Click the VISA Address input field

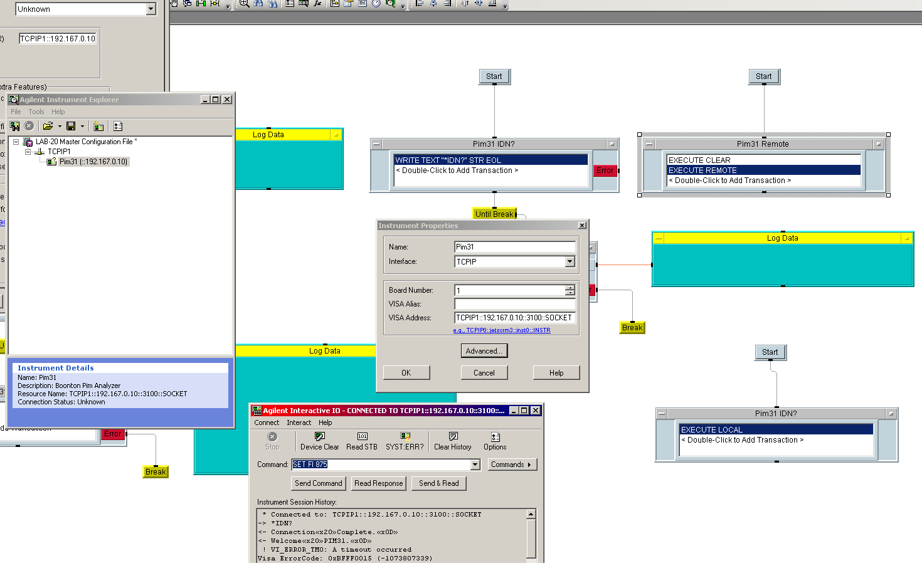514,318
